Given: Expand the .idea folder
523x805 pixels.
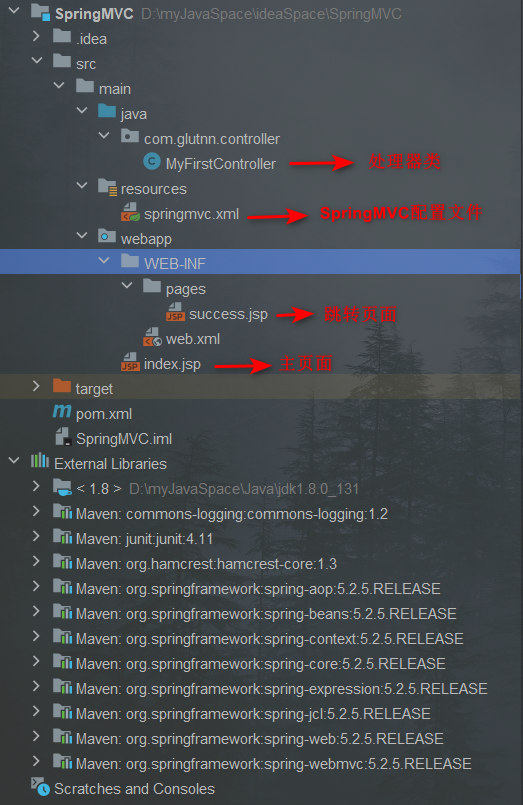Looking at the screenshot, I should coord(36,37).
